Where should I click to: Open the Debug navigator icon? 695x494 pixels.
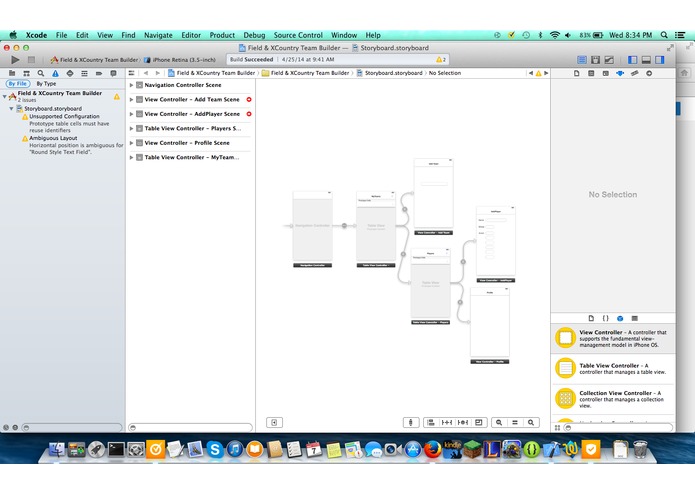[84, 73]
